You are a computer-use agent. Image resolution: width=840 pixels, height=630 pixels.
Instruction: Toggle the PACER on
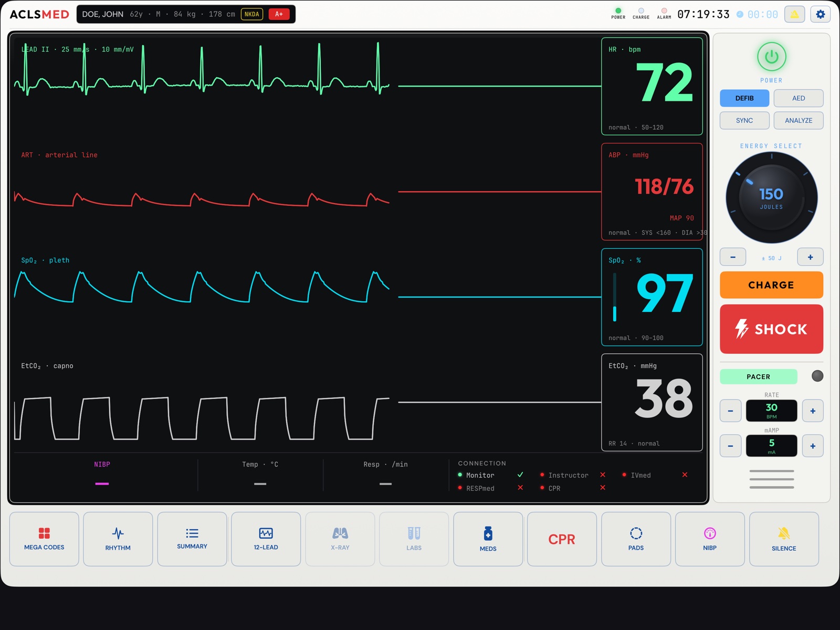[x=759, y=376]
